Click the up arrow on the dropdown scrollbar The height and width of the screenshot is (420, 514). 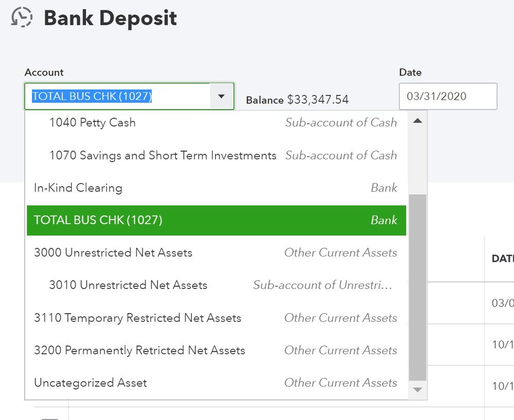417,120
